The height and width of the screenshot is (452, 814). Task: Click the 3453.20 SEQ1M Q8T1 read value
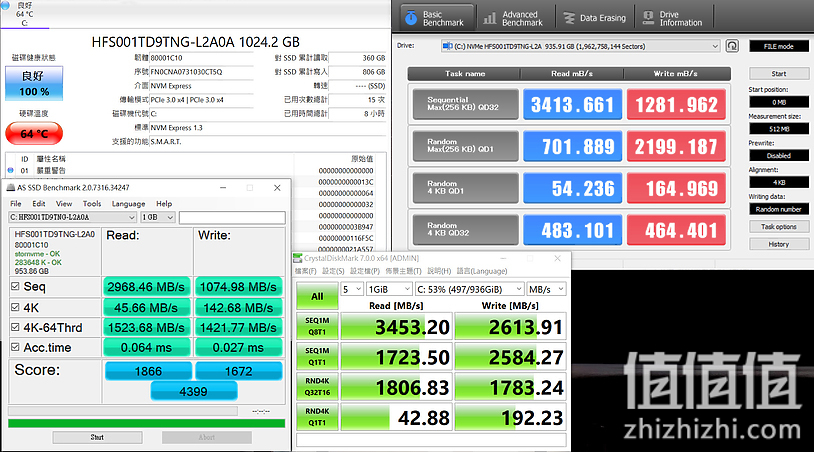[396, 327]
